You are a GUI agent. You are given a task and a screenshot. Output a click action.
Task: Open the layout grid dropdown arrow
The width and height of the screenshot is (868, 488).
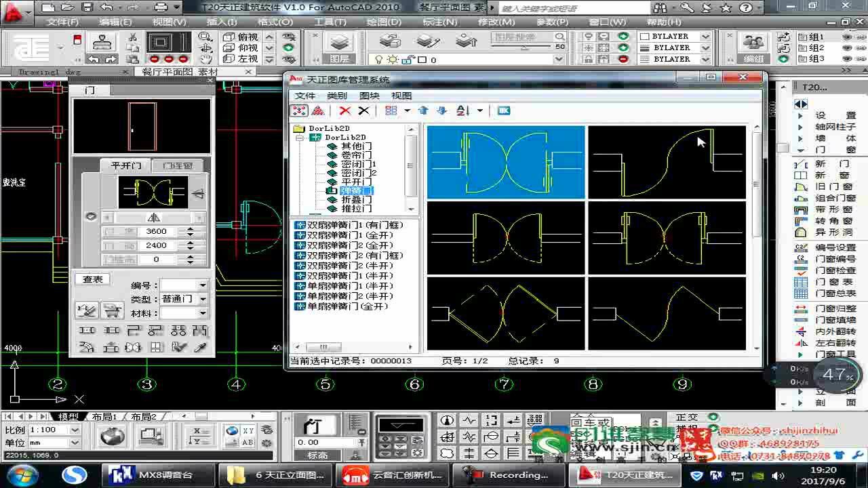click(x=407, y=110)
